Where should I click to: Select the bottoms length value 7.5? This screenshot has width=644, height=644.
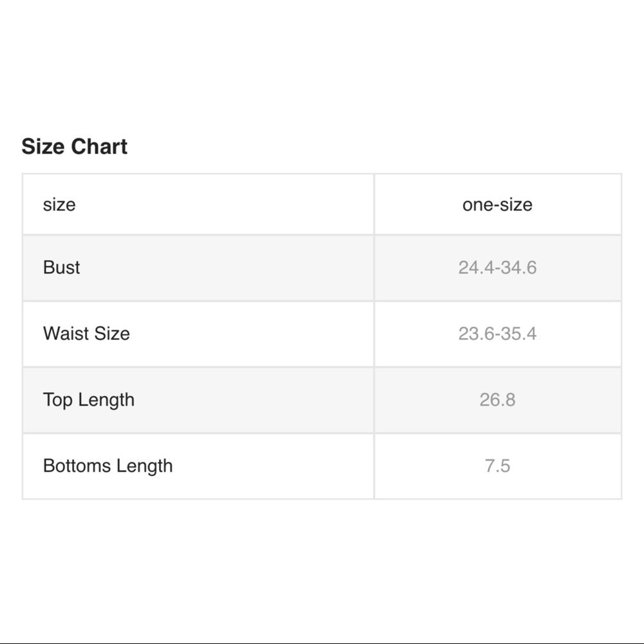[497, 466]
